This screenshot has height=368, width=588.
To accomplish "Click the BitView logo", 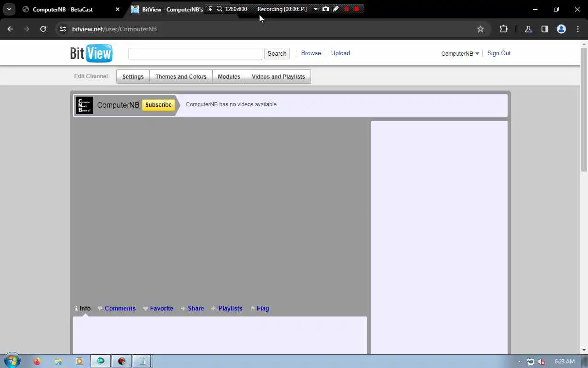I will pyautogui.click(x=91, y=53).
